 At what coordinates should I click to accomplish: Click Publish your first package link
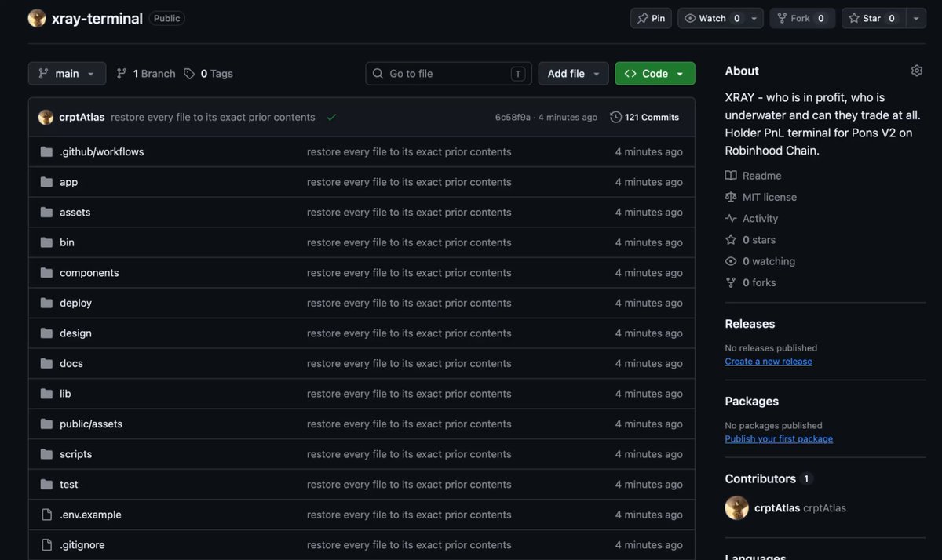tap(779, 439)
